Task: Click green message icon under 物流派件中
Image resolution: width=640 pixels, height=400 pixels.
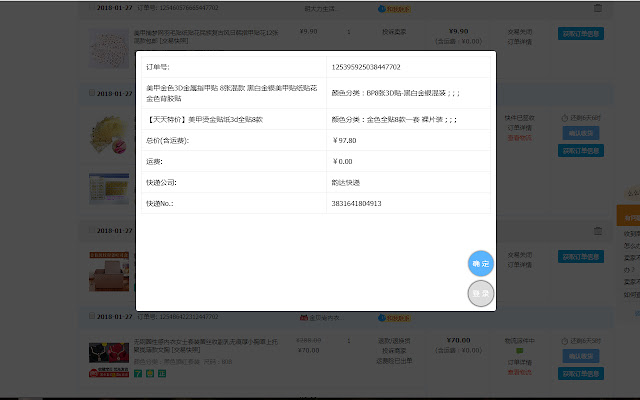Action: tap(519, 351)
